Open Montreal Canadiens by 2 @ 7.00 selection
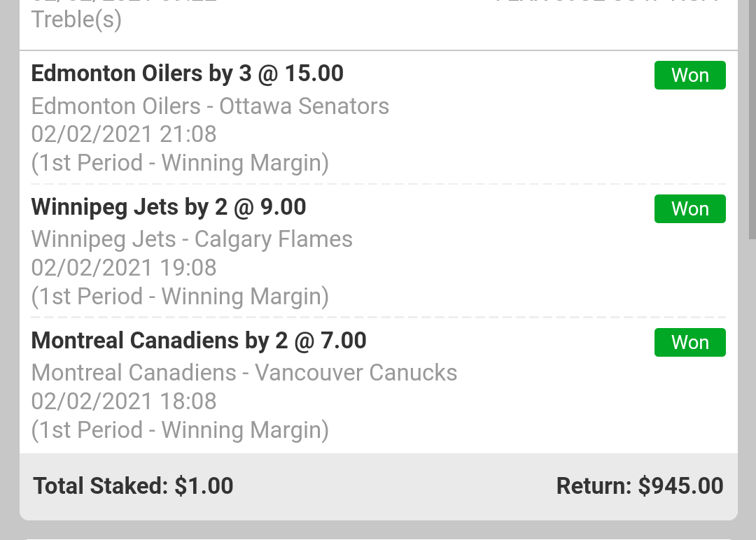This screenshot has width=756, height=540. (199, 341)
